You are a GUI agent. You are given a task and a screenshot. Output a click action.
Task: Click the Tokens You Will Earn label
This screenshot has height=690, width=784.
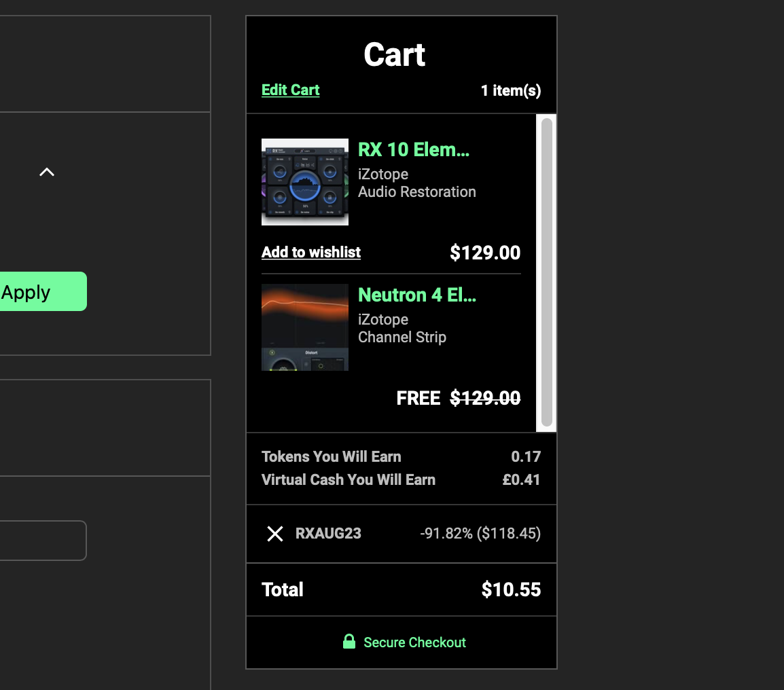tap(331, 456)
